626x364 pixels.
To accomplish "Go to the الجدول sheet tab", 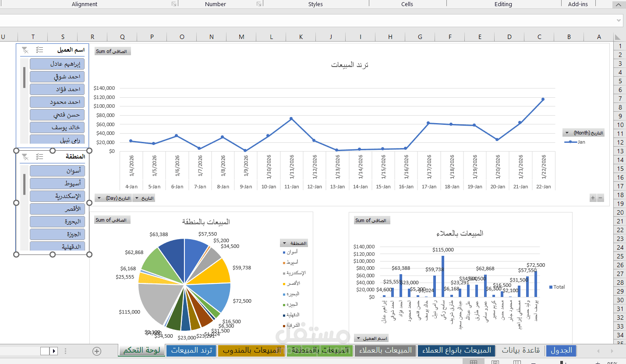I will (x=561, y=350).
